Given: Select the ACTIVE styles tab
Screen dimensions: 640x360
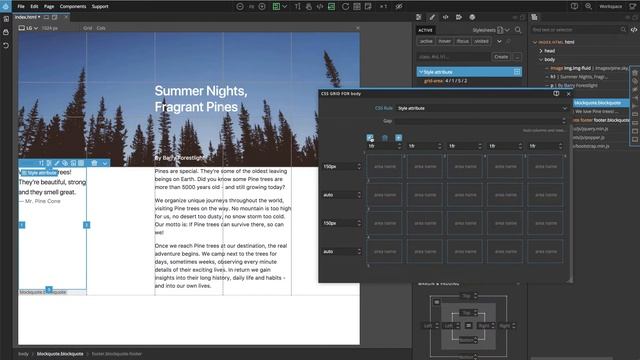Looking at the screenshot, I should (x=425, y=30).
